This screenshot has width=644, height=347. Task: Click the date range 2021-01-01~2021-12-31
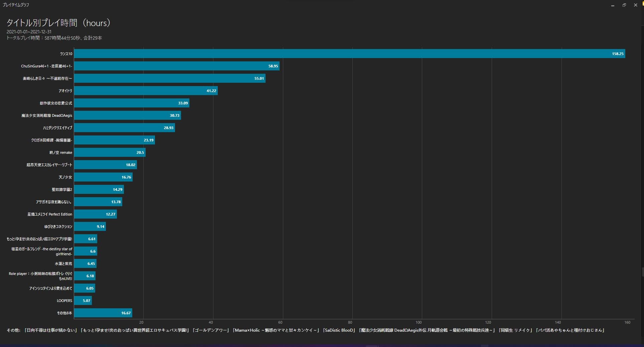pyautogui.click(x=29, y=32)
